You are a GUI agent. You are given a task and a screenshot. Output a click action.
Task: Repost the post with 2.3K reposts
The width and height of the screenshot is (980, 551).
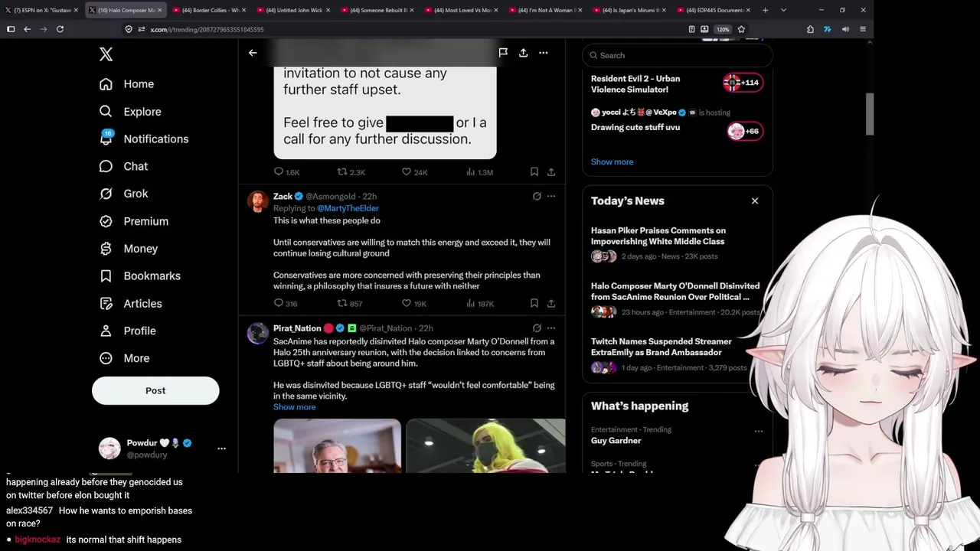point(351,172)
